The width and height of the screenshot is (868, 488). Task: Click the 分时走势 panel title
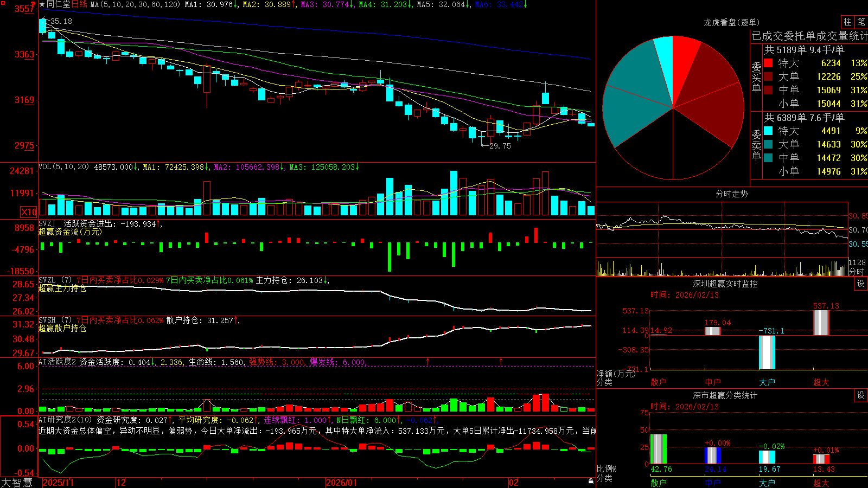[x=731, y=194]
